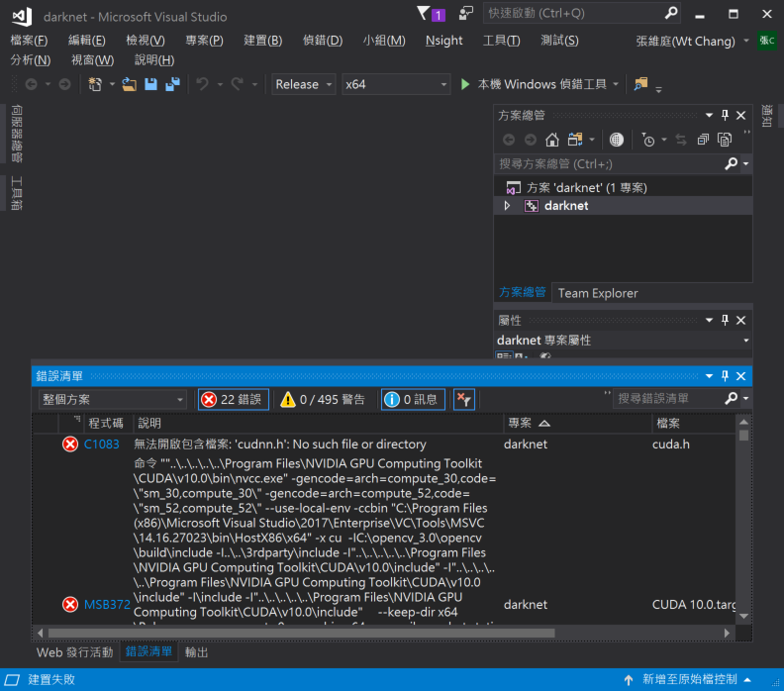784x691 pixels.
Task: Start debugging with the green play icon
Action: coord(465,84)
